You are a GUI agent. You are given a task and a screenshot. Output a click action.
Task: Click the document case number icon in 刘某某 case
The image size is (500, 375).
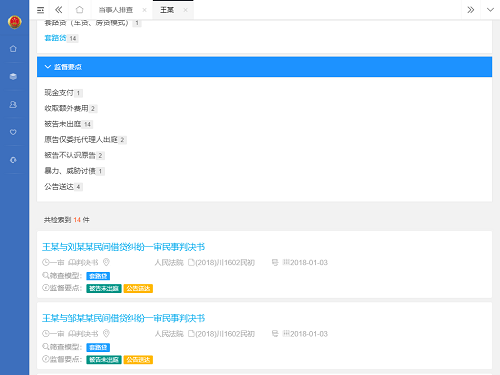click(191, 263)
